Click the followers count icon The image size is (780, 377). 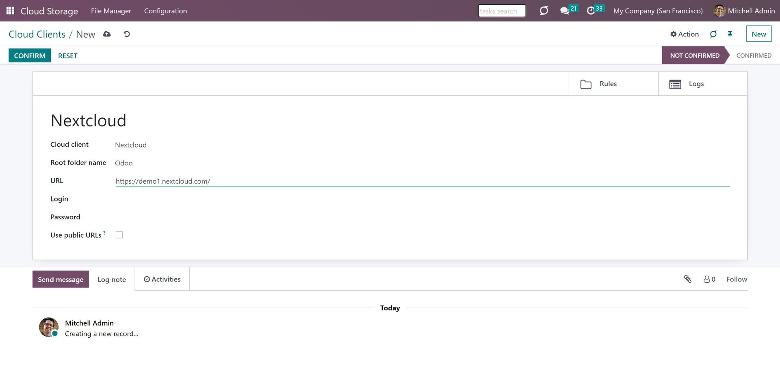[709, 280]
